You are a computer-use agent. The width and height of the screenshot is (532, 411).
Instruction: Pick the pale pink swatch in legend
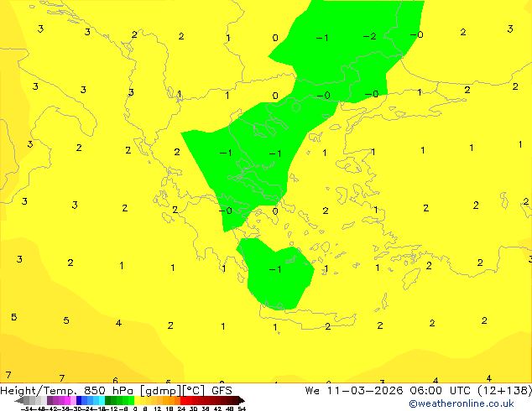pyautogui.click(x=73, y=400)
